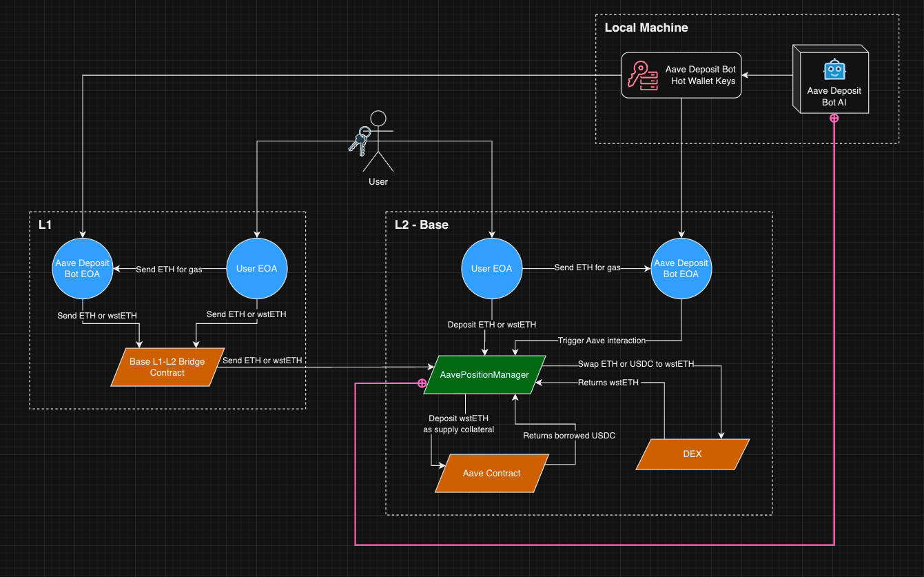
Task: Select the green AavePositionManager shape
Action: pyautogui.click(x=484, y=375)
